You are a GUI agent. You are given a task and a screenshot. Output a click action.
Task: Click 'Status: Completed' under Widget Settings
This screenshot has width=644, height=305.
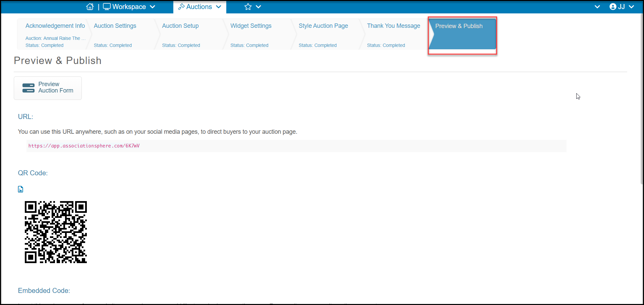249,45
